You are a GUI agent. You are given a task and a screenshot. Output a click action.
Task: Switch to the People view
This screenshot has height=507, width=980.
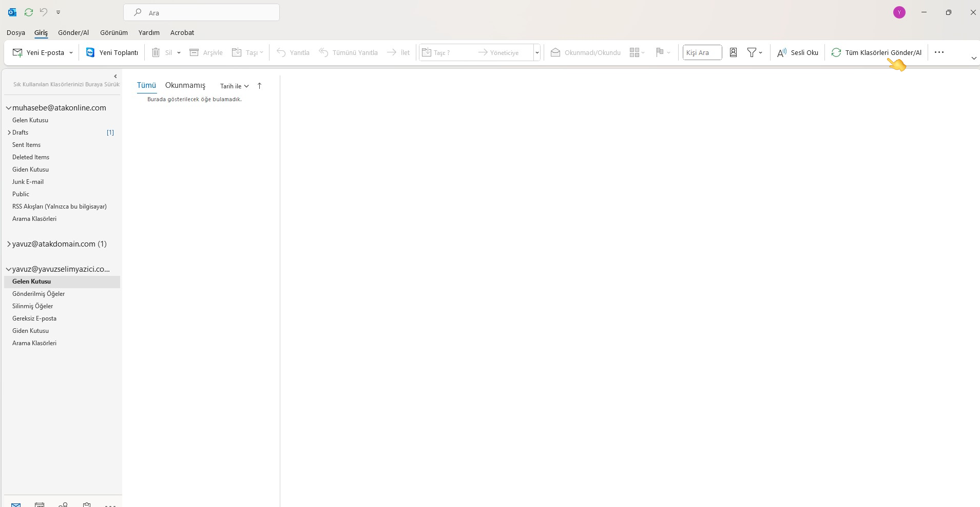pyautogui.click(x=63, y=505)
